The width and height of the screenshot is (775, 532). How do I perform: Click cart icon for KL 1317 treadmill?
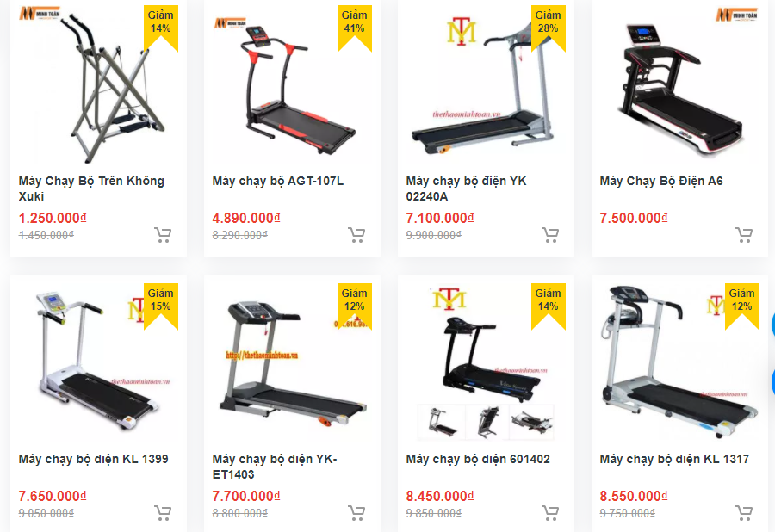click(x=744, y=513)
